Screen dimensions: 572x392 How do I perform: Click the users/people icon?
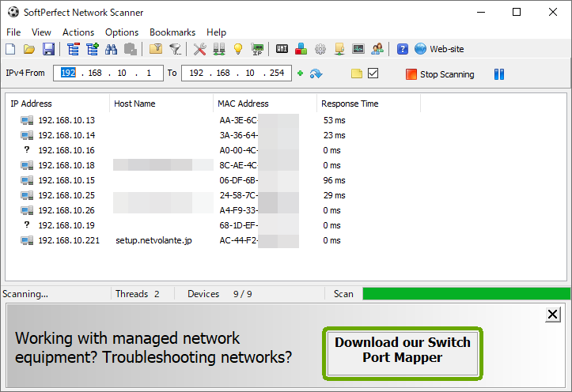pyautogui.click(x=377, y=49)
